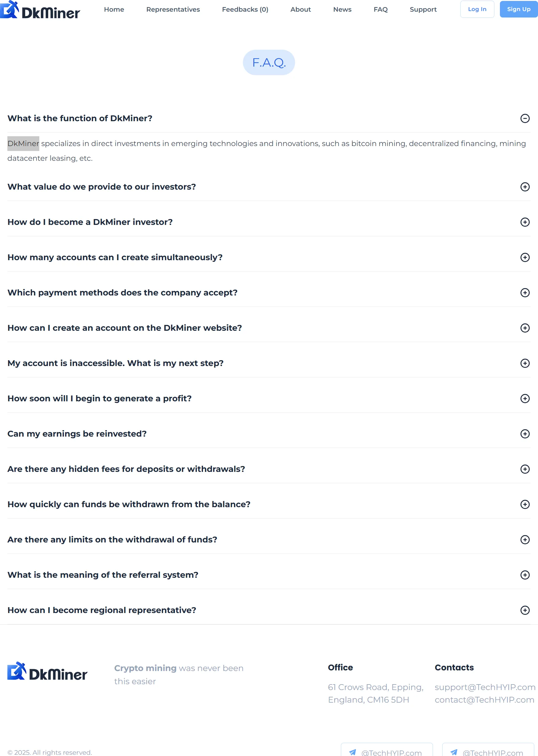Click plus icon for 'How many accounts' question
This screenshot has height=756, width=538.
pyautogui.click(x=525, y=257)
